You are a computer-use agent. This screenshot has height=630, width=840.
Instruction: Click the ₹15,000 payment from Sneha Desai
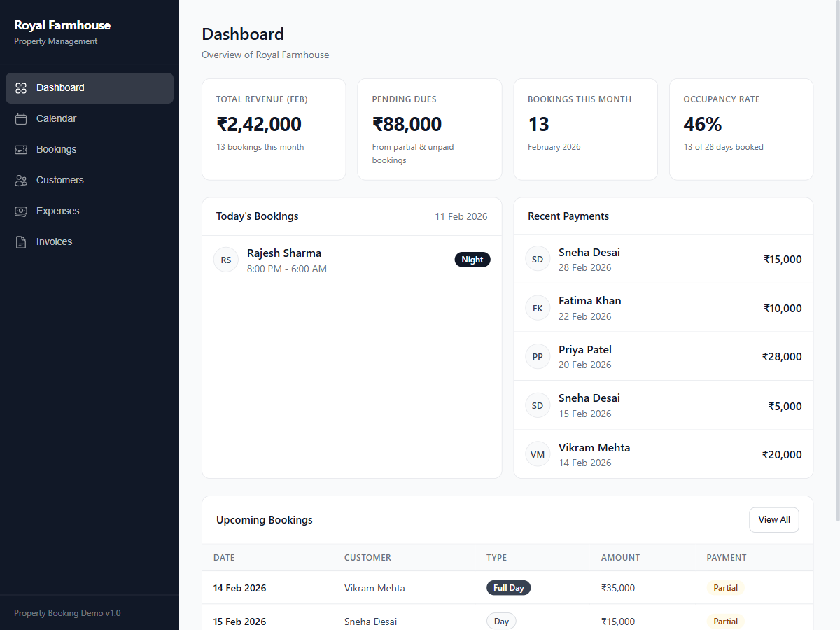click(783, 260)
